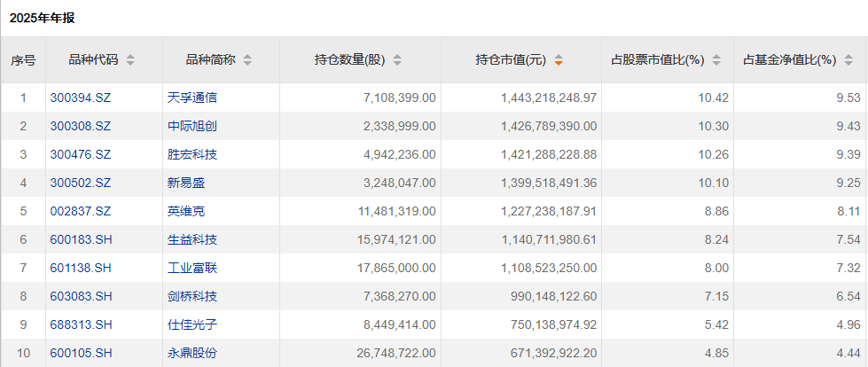The height and width of the screenshot is (367, 868).
Task: Click the 2025年年报 report title
Action: coord(43,17)
